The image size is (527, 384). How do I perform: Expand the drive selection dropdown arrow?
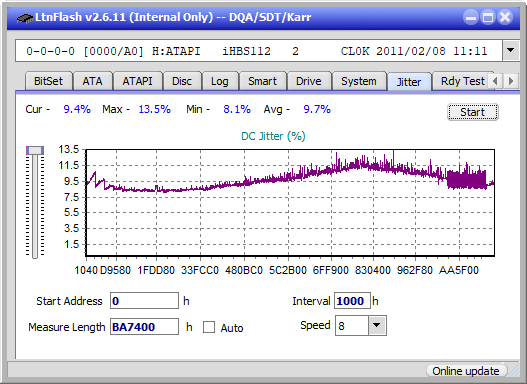click(x=511, y=51)
